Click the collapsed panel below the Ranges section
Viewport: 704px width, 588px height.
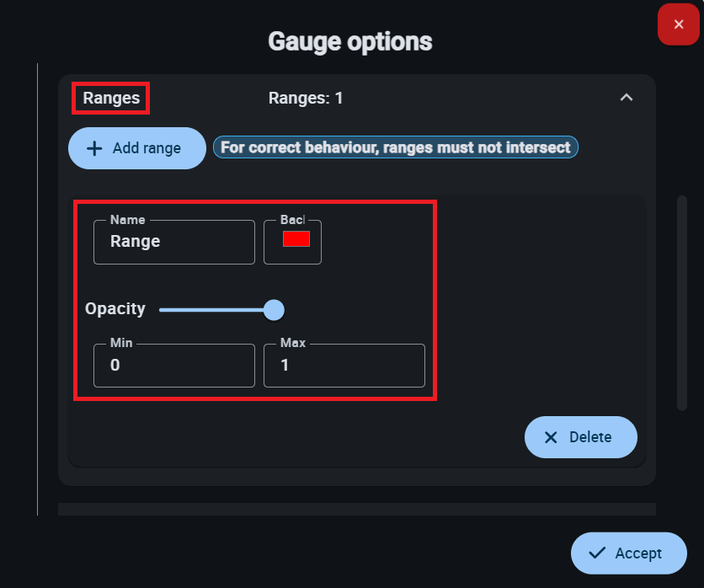click(356, 509)
